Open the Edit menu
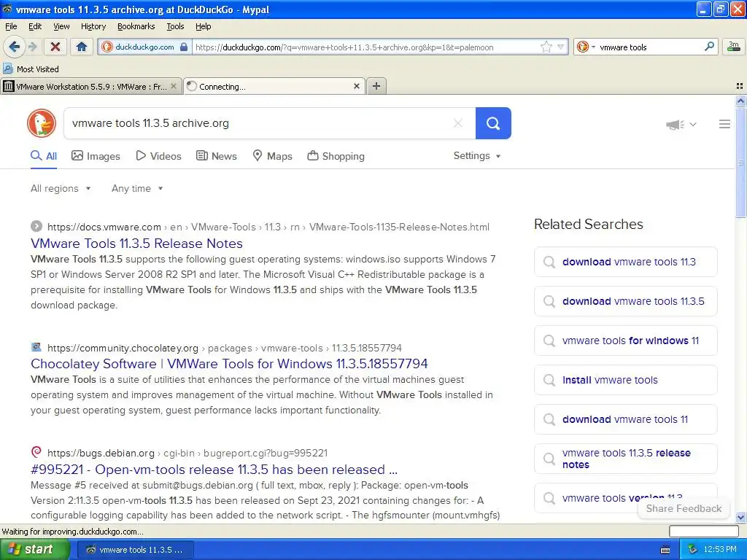 coord(35,27)
